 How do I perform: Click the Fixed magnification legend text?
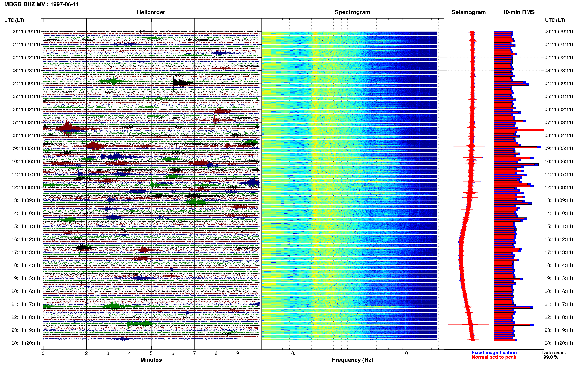coord(494,353)
